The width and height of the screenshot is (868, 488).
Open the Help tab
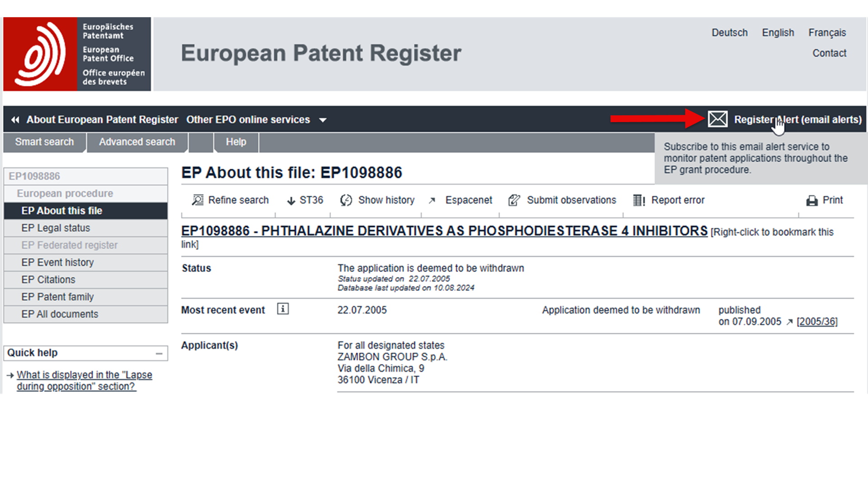236,142
